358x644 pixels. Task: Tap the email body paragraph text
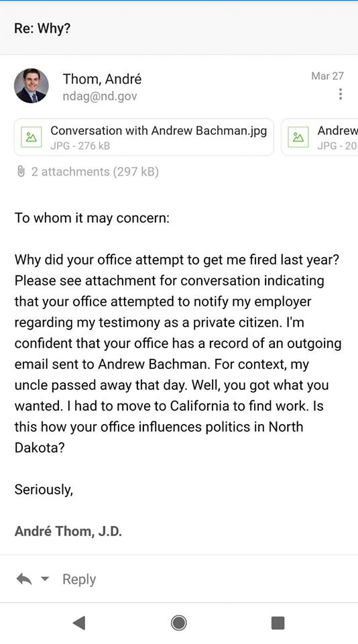point(178,354)
